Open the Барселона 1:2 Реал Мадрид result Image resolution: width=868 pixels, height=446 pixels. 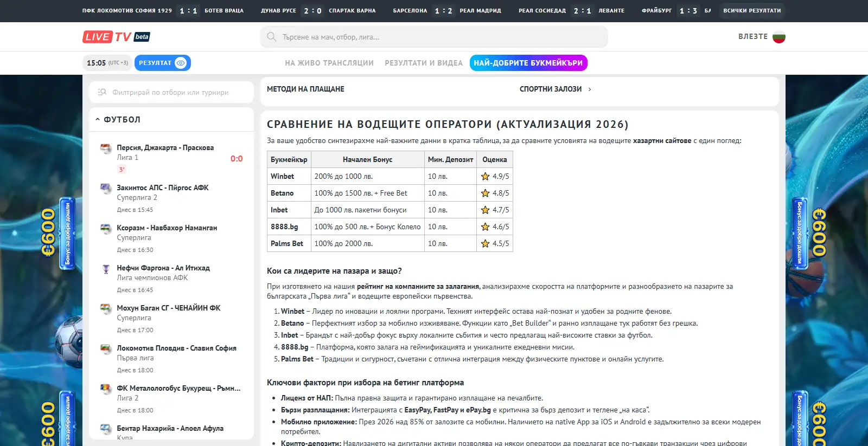[447, 10]
